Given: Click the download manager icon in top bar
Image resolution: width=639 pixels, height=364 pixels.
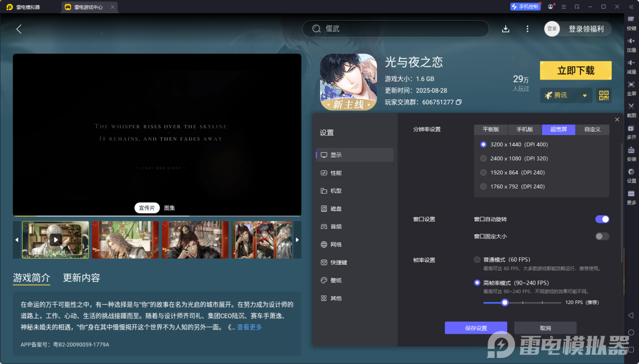Looking at the screenshot, I should click(506, 29).
